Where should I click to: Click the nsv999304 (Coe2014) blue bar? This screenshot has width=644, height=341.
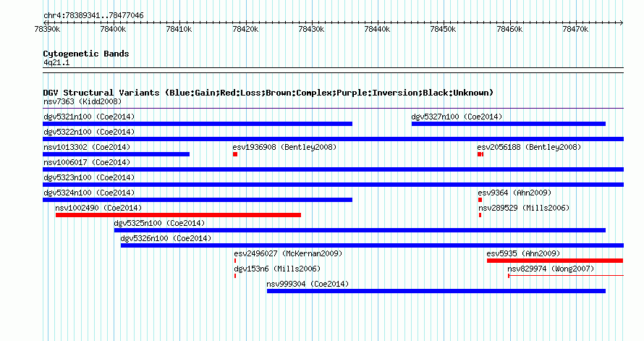tap(436, 291)
